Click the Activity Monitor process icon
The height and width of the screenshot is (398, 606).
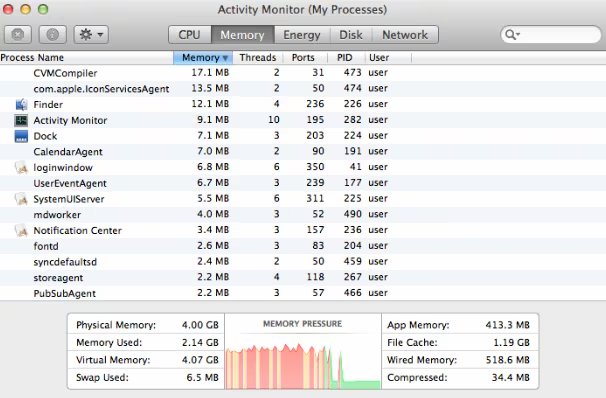[x=21, y=120]
